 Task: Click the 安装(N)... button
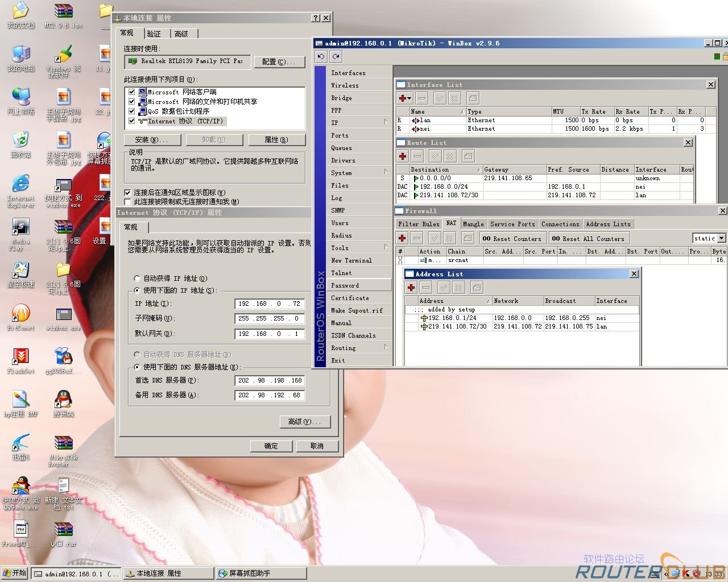[152, 140]
